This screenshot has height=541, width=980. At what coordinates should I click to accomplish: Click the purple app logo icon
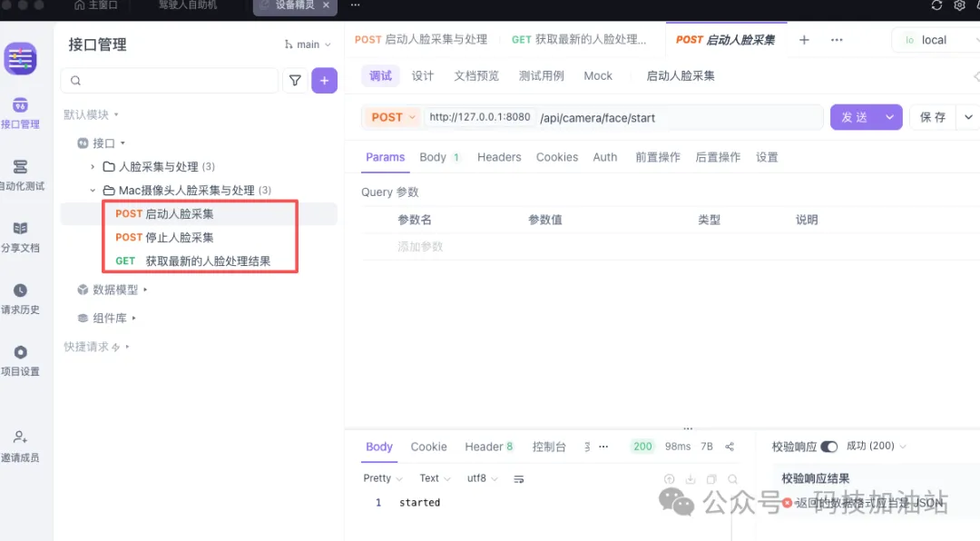pos(20,59)
